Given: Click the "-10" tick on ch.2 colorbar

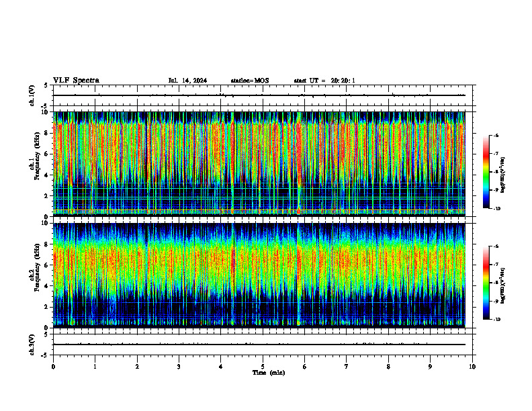Looking at the screenshot, I should pyautogui.click(x=497, y=320).
